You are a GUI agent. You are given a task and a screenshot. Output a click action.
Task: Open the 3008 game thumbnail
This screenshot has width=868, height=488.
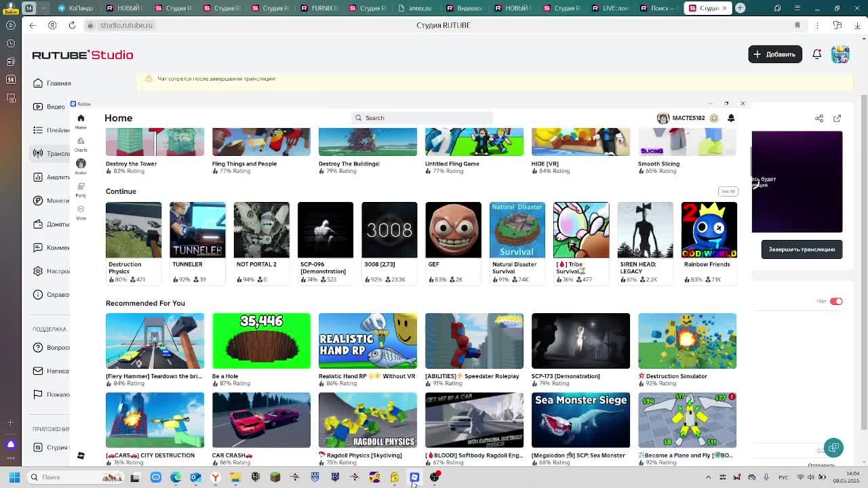pyautogui.click(x=389, y=230)
